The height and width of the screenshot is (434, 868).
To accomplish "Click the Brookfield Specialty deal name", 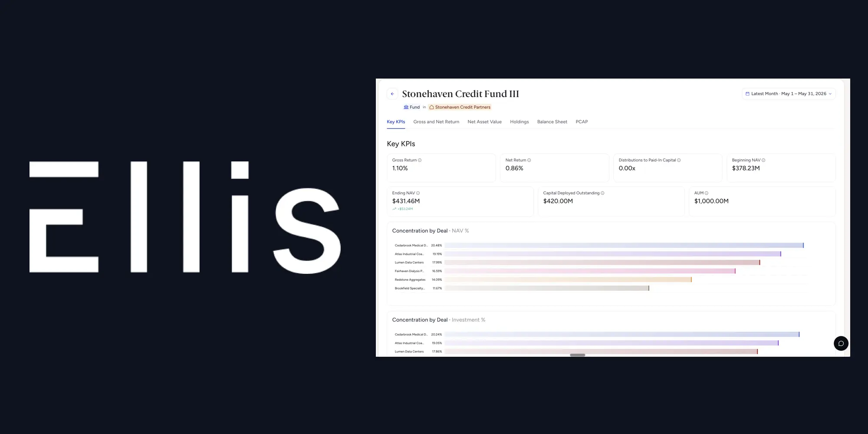I will [410, 288].
